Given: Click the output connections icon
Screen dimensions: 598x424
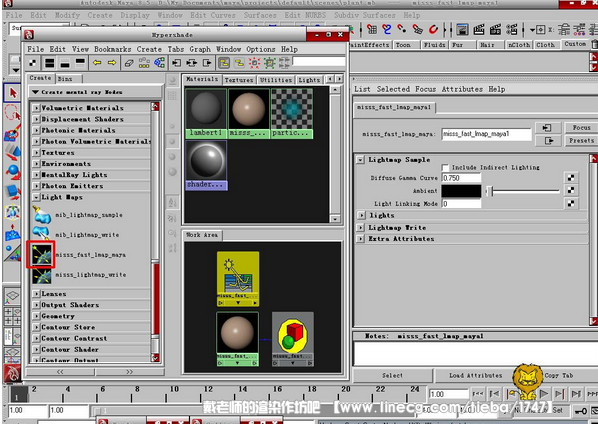Looking at the screenshot, I should tap(206, 63).
